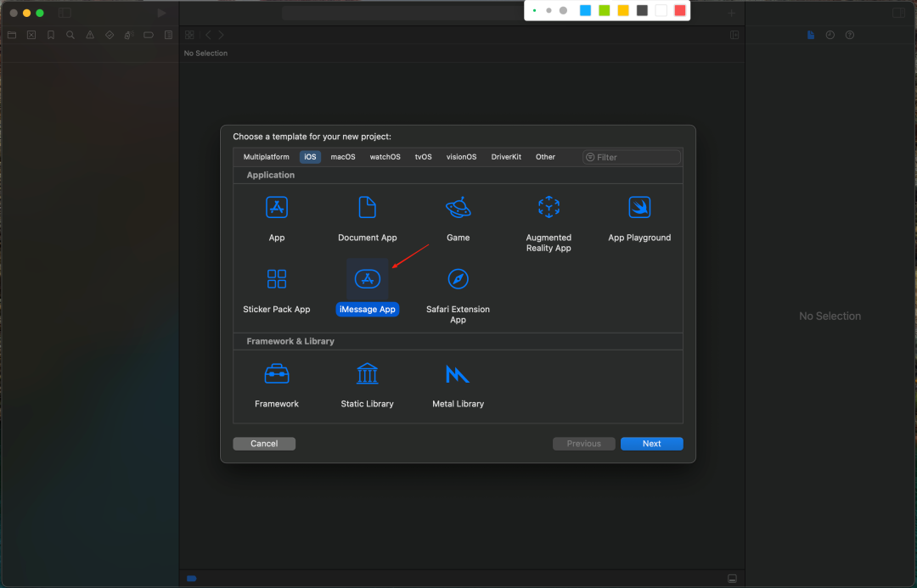Open the Breakpoint navigator icon
Viewport: 917px width, 588px height.
(x=149, y=35)
